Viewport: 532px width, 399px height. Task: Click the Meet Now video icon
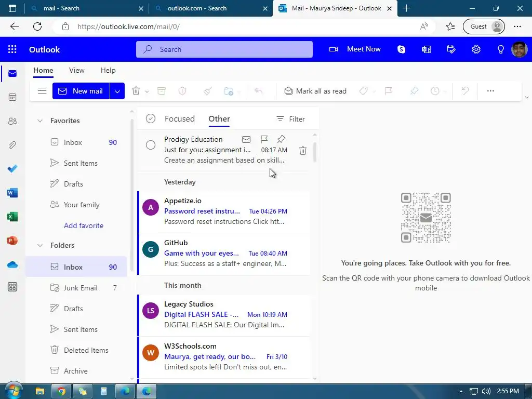(x=334, y=49)
